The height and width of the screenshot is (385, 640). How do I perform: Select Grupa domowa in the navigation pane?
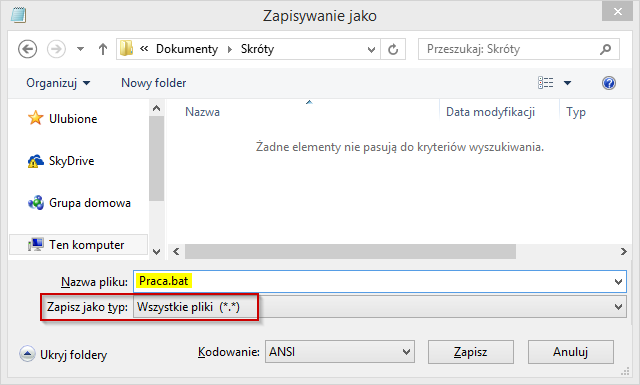[x=90, y=203]
